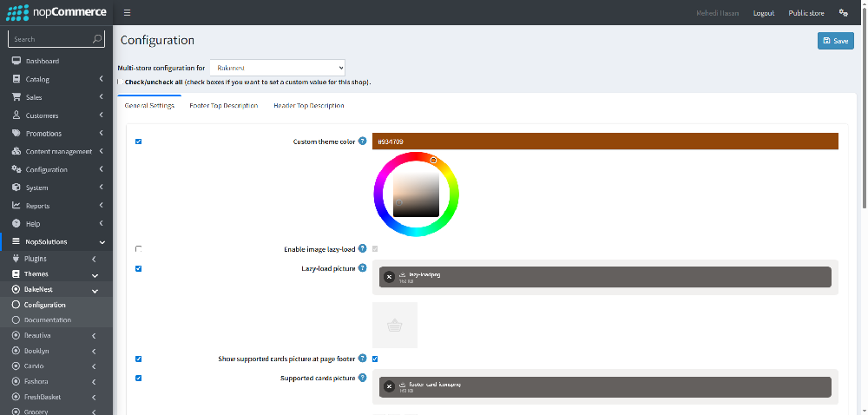Open the Public store link

[806, 13]
